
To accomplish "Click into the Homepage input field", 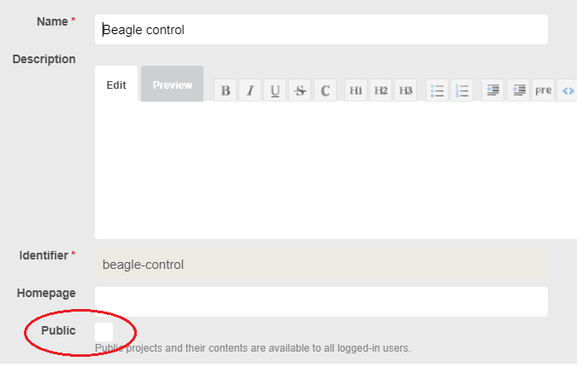I will point(321,301).
